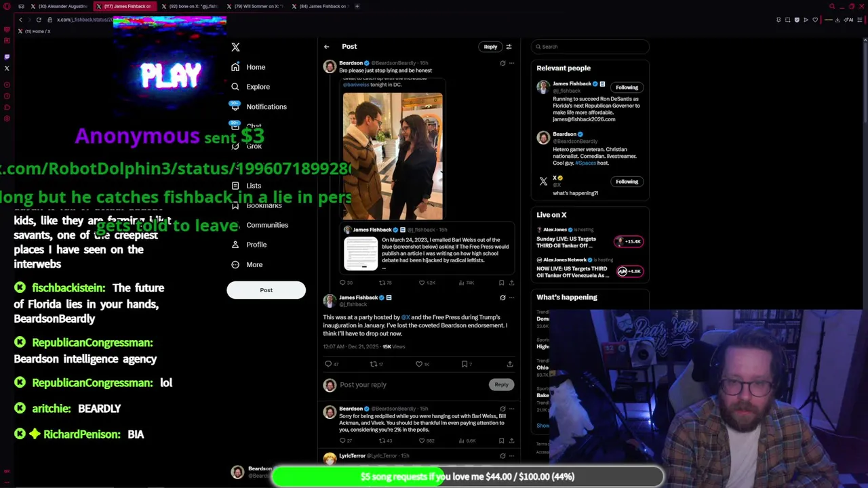Open Home in X sidebar

pyautogui.click(x=248, y=67)
